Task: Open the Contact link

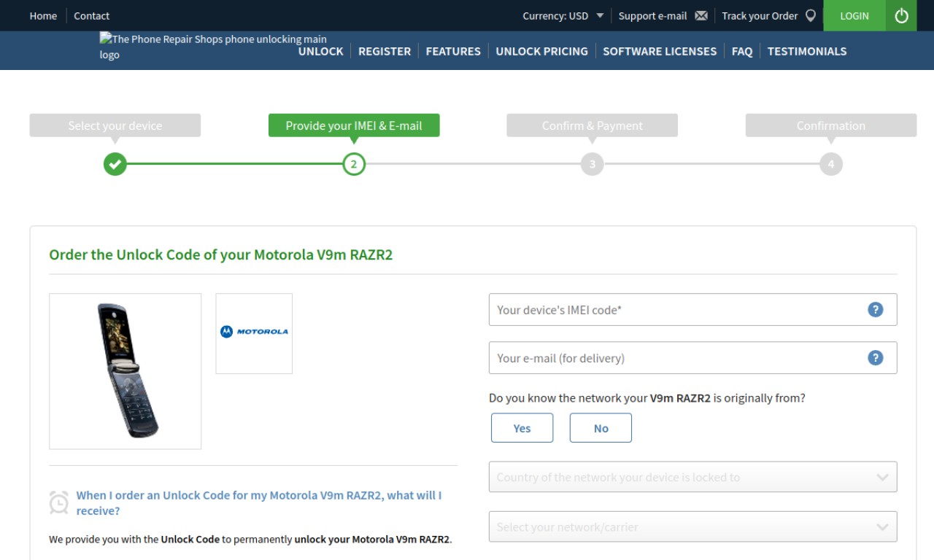Action: click(x=92, y=15)
